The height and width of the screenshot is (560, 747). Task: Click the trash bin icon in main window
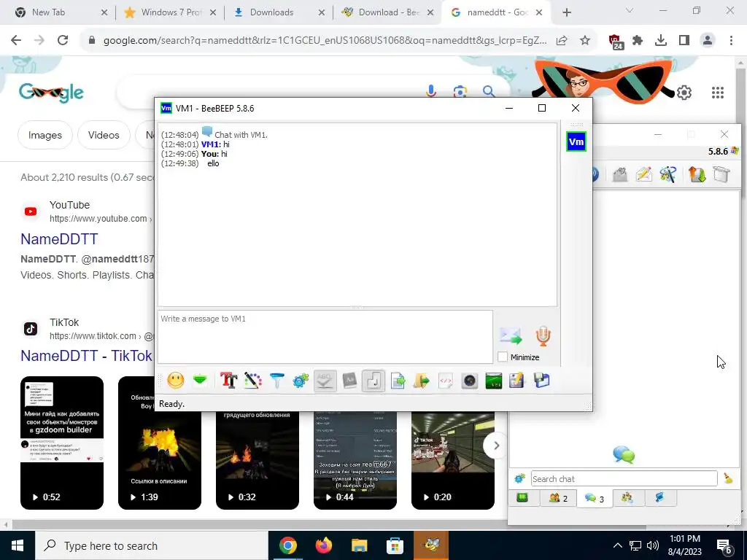point(721,175)
